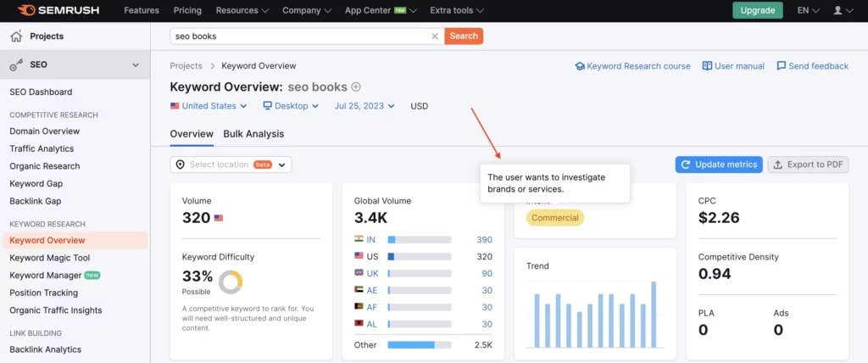The width and height of the screenshot is (868, 363).
Task: Switch to Bulk Analysis tab
Action: pyautogui.click(x=253, y=134)
